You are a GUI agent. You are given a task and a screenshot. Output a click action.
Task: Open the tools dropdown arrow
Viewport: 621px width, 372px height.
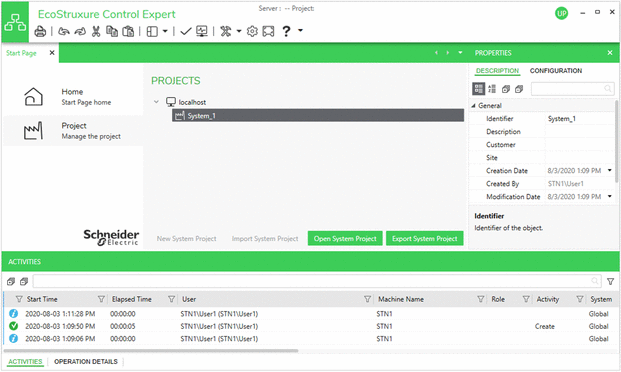pos(239,31)
